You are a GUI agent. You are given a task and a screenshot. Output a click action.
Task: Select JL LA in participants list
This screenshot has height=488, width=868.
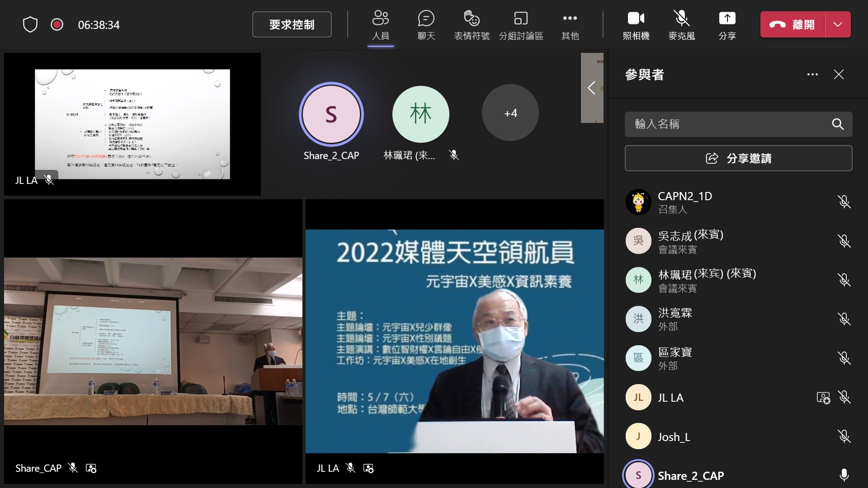[738, 398]
